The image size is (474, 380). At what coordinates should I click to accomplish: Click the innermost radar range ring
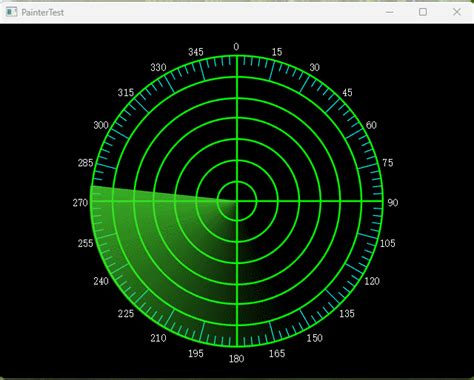(x=237, y=182)
